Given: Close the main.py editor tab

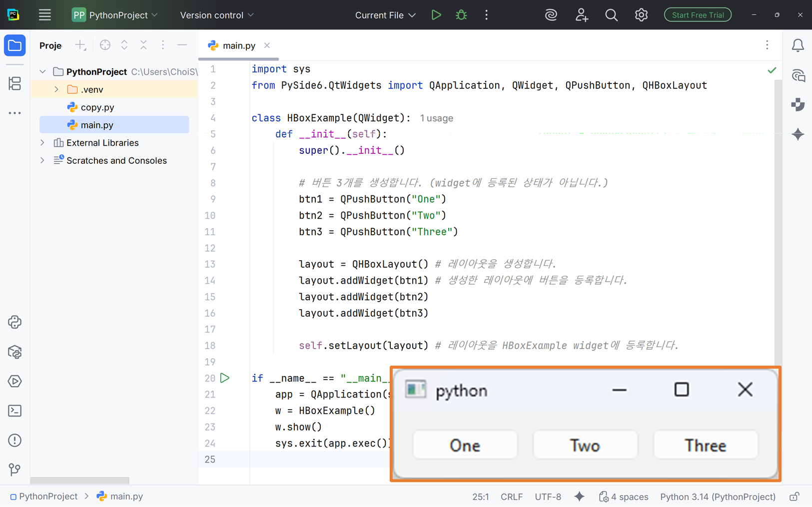Looking at the screenshot, I should point(267,45).
